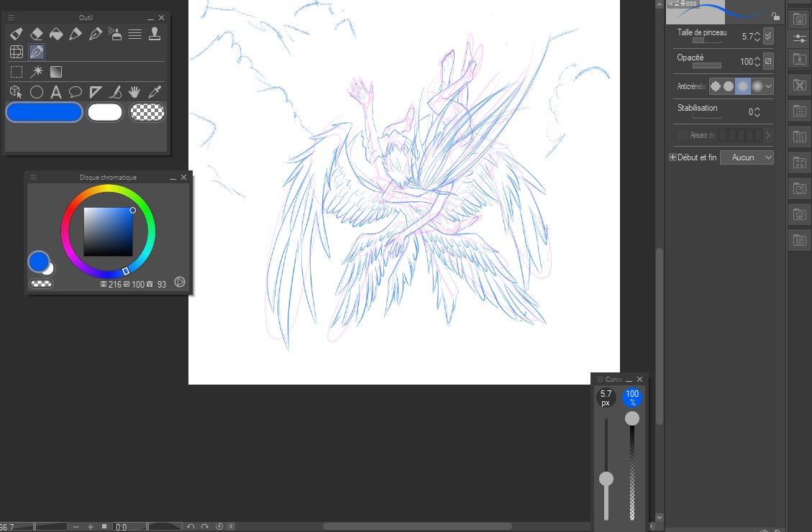Open the Début et fin dropdown
The image size is (812, 532).
pyautogui.click(x=747, y=157)
